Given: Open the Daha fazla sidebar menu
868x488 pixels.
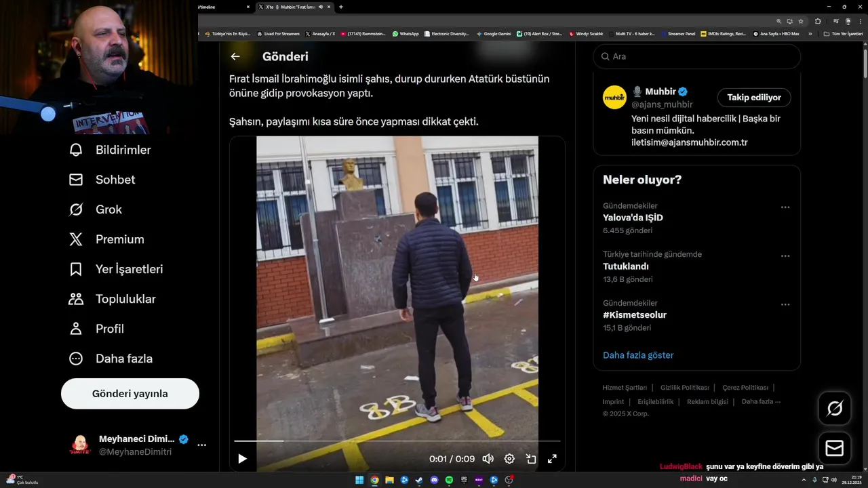Looking at the screenshot, I should click(x=111, y=359).
